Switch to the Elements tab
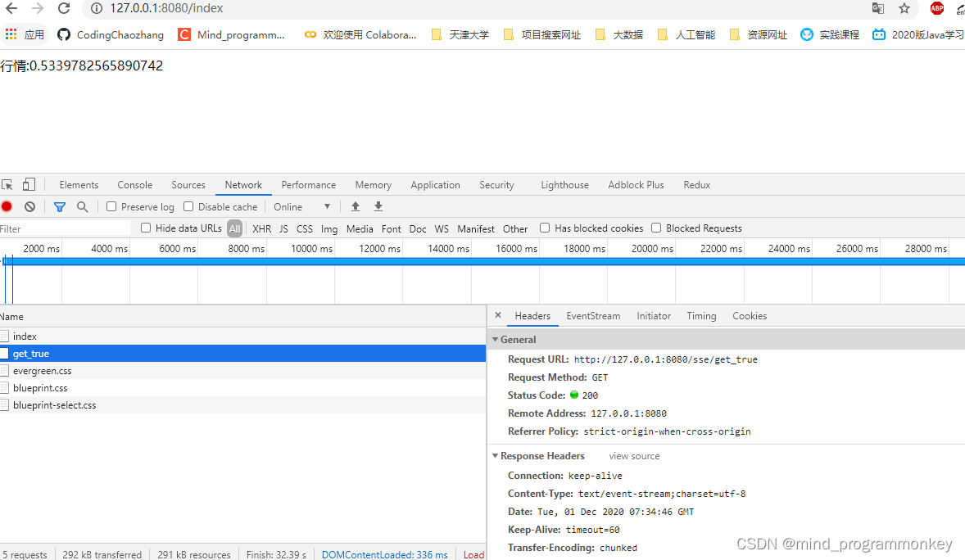Screen dimensions: 965x560 [x=79, y=184]
